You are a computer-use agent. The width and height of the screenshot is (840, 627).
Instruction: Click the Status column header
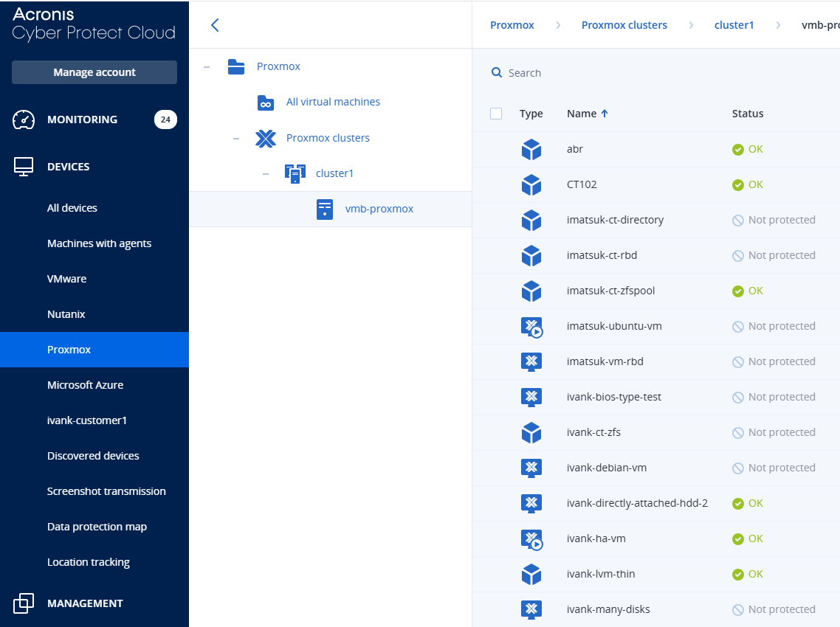(x=748, y=114)
